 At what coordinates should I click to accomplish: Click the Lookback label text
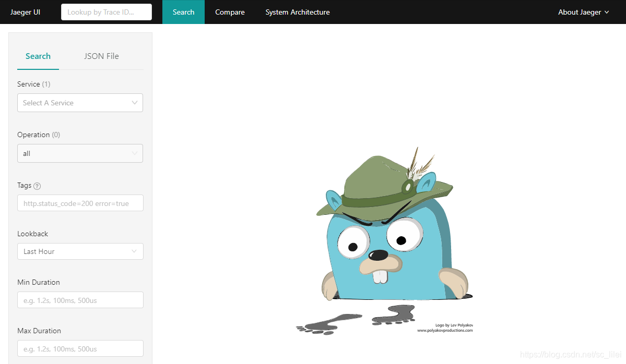pos(33,234)
